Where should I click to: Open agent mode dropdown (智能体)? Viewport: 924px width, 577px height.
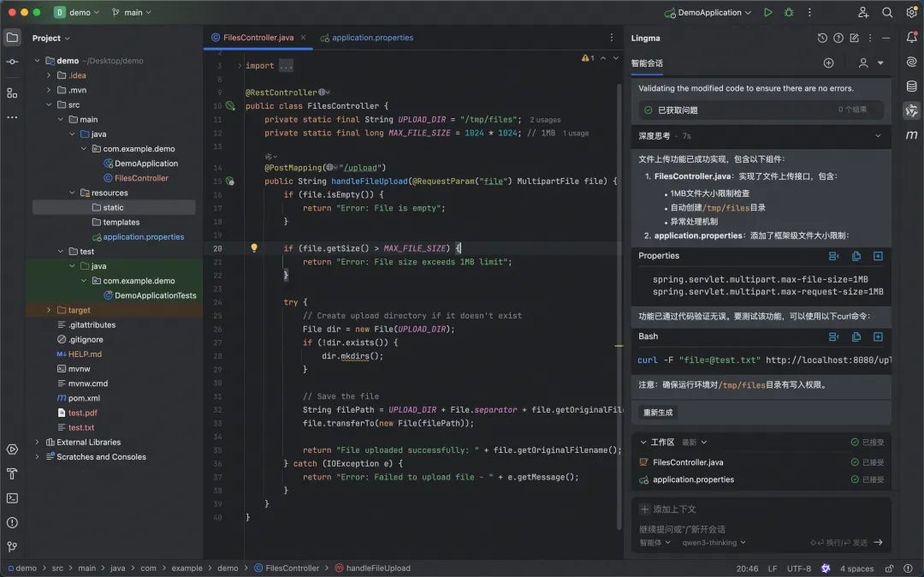click(x=655, y=542)
